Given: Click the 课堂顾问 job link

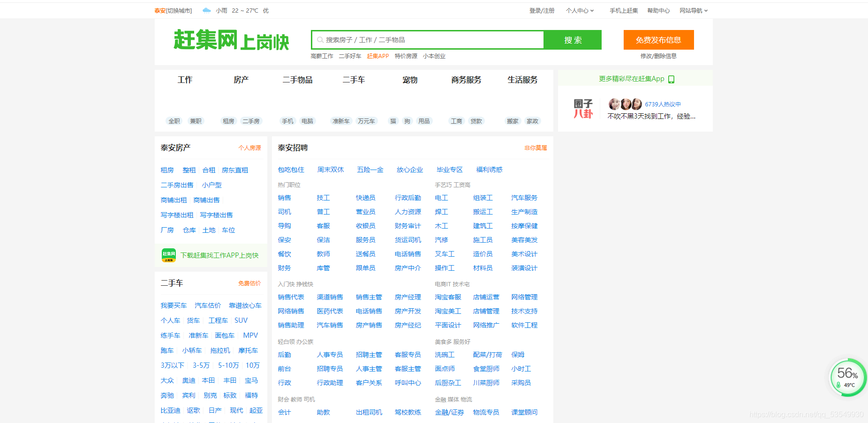Looking at the screenshot, I should click(x=524, y=412).
